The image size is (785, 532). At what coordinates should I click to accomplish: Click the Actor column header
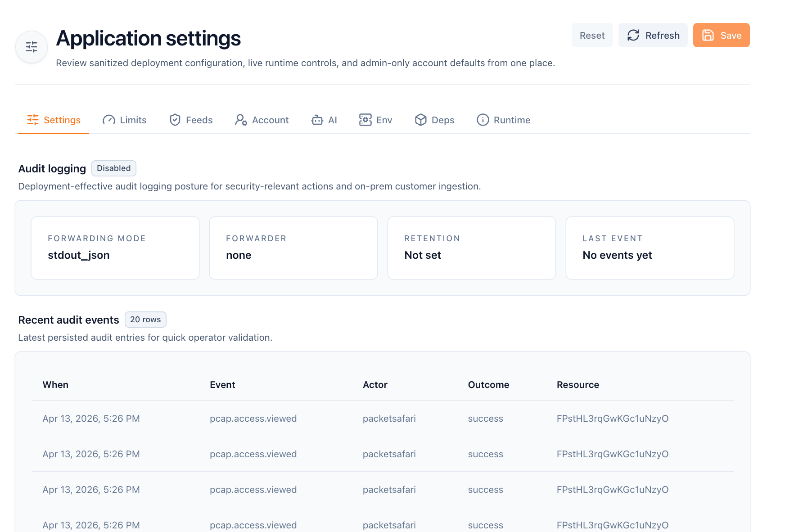coord(375,385)
